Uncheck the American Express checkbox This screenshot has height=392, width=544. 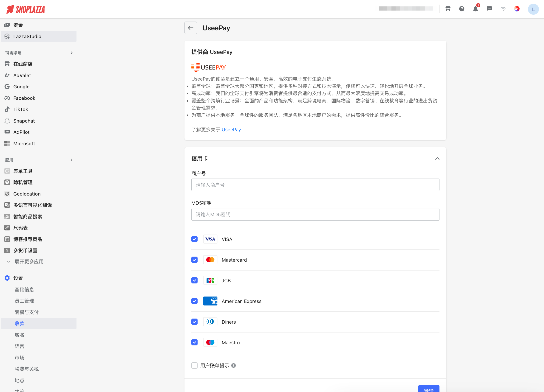(x=195, y=301)
